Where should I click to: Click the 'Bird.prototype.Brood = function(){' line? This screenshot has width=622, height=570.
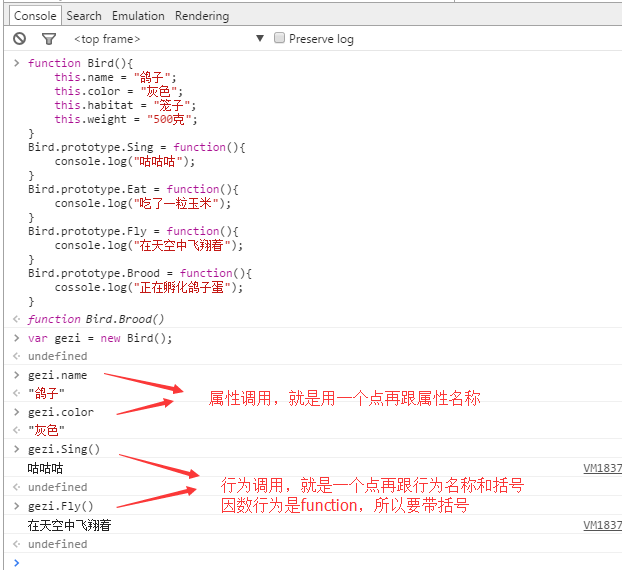click(x=140, y=273)
